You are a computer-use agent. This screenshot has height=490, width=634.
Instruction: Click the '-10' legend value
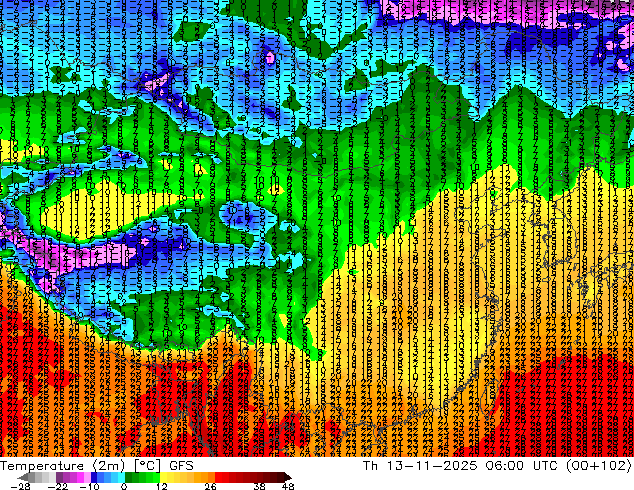(x=89, y=486)
